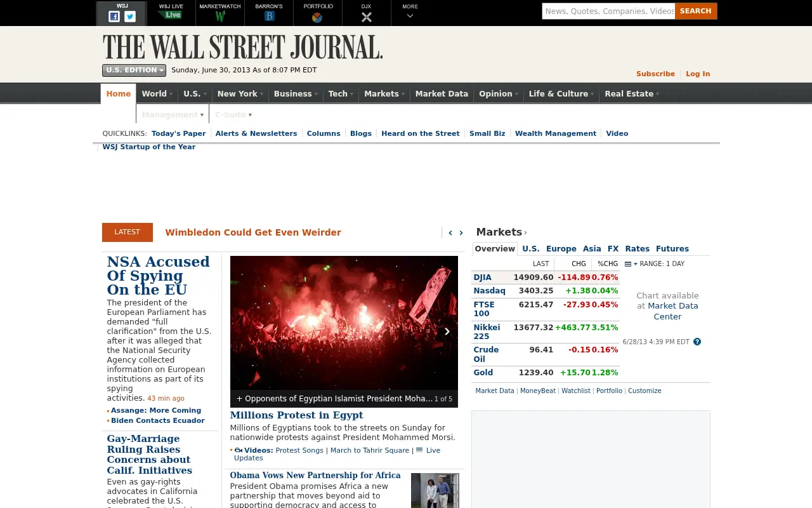This screenshot has width=812, height=508.
Task: Switch to the Futures markets tab
Action: [672, 249]
